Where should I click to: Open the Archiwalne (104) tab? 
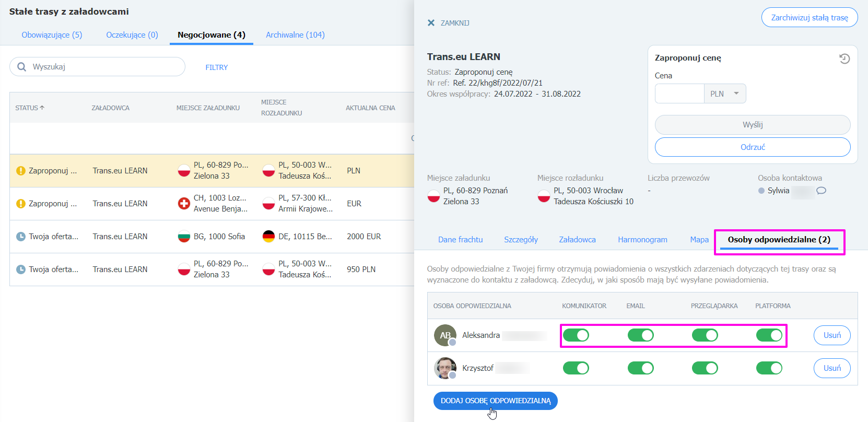[295, 35]
